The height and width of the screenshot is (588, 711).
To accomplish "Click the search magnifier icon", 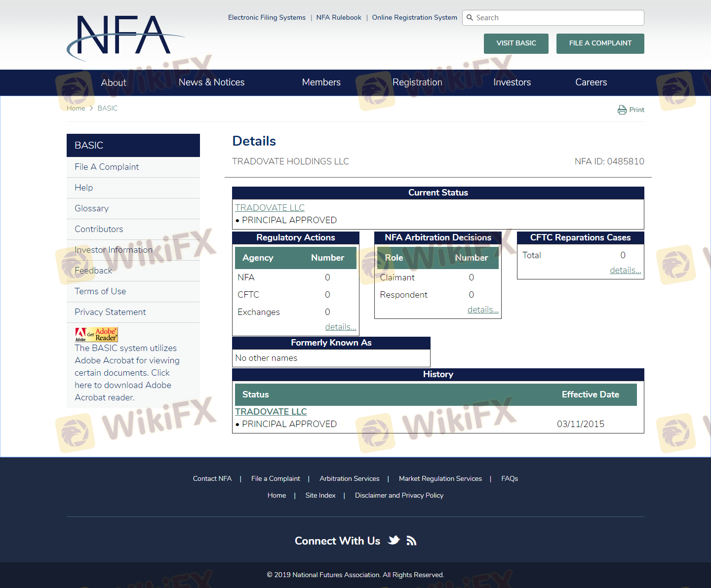I will [x=470, y=18].
